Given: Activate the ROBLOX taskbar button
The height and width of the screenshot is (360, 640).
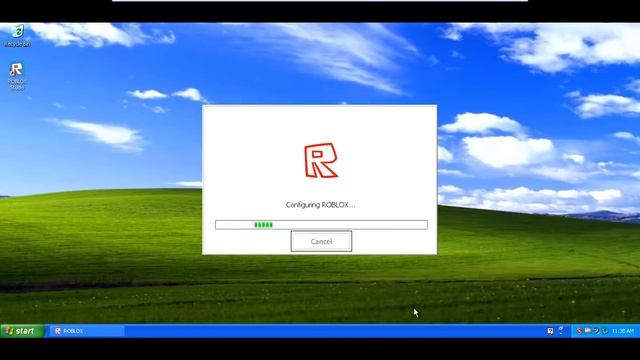Looking at the screenshot, I should 87,331.
